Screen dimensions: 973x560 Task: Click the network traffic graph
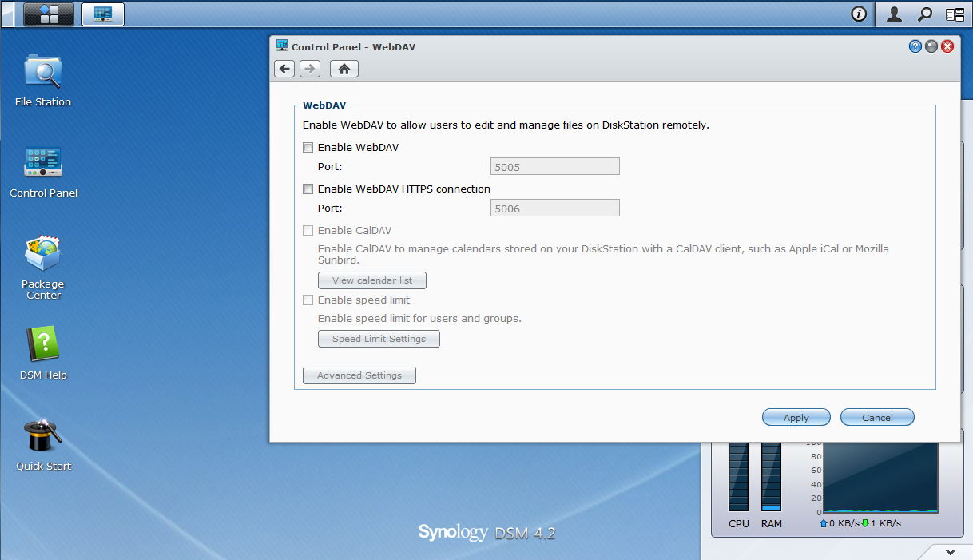pos(880,478)
